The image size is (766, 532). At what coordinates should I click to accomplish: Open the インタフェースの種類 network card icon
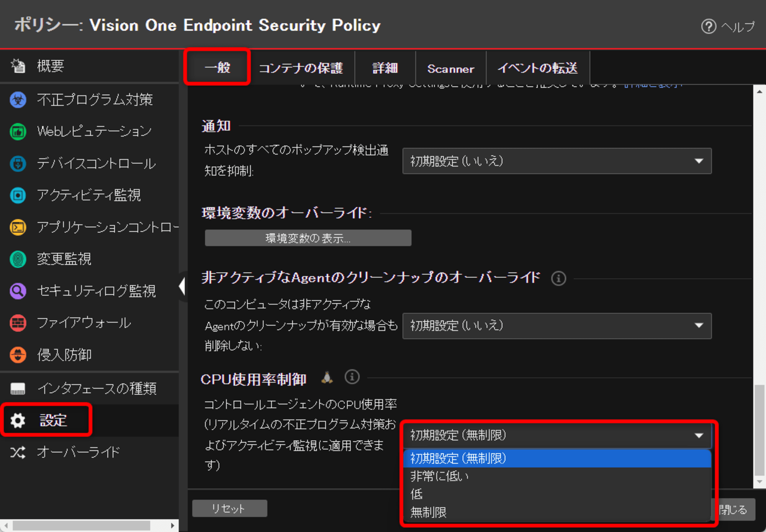[18, 388]
